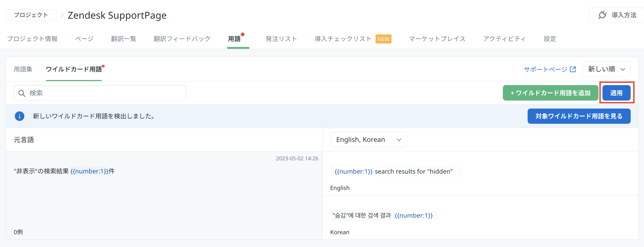
Task: Open the サポートページ link
Action: click(x=545, y=69)
